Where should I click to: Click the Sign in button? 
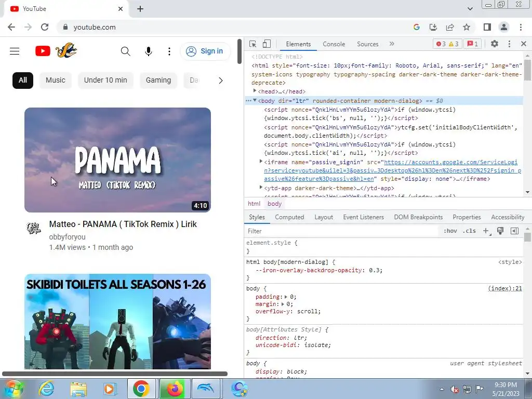205,51
